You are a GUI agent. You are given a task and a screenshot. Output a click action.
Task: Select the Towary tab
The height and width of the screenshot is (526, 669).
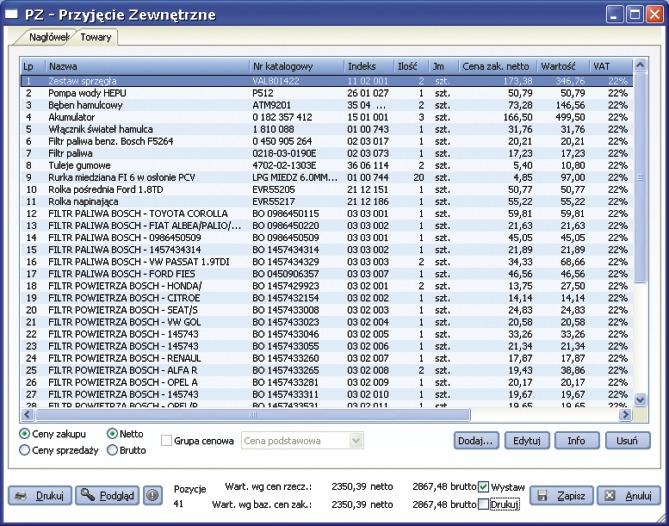pos(96,37)
